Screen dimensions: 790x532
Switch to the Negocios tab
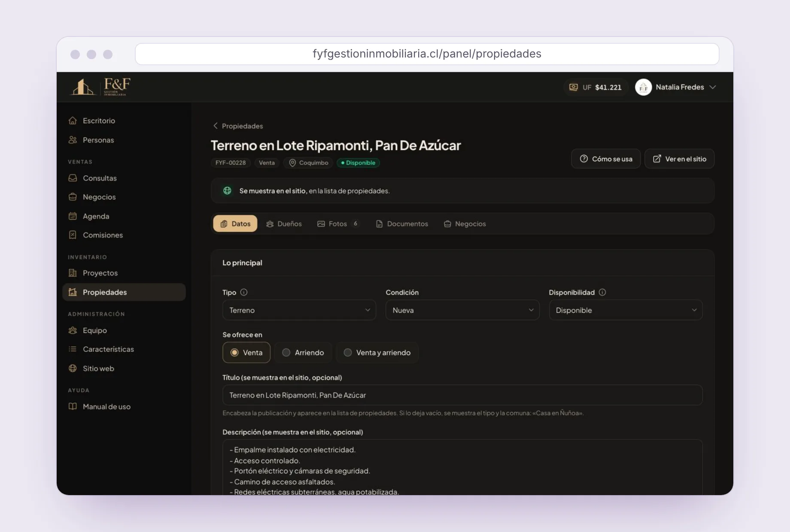pyautogui.click(x=465, y=224)
